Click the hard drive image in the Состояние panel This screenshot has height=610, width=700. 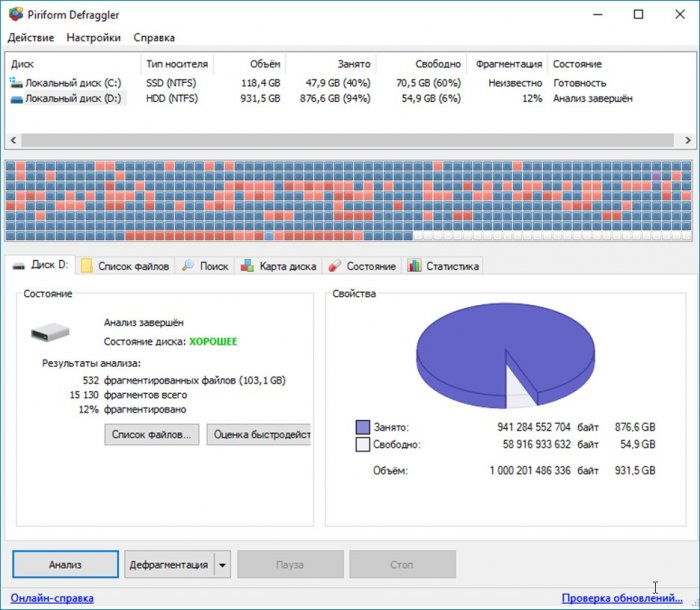50,333
